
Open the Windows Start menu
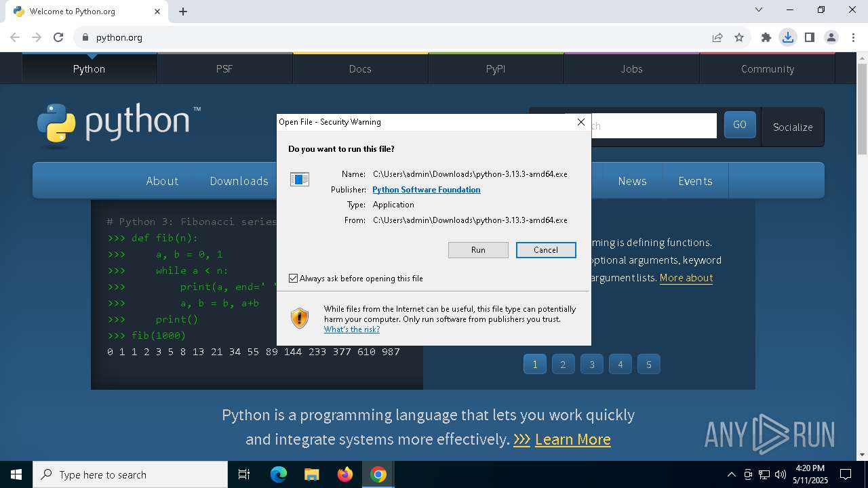pos(16,474)
